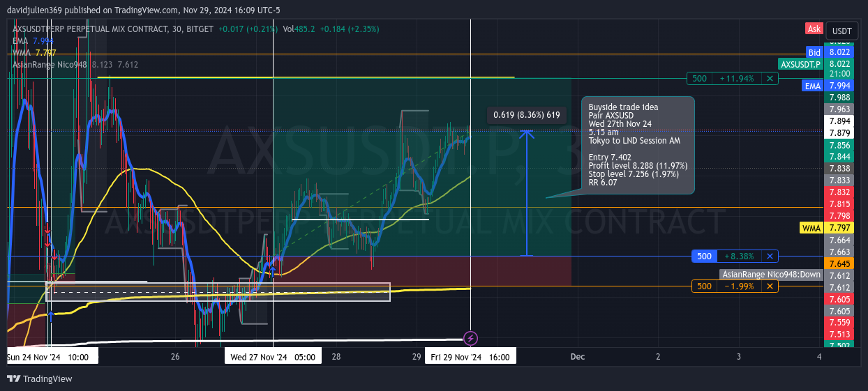Viewport: 868px width, 391px height.
Task: Click the lightning bolt event icon on the time axis
Action: 471,339
